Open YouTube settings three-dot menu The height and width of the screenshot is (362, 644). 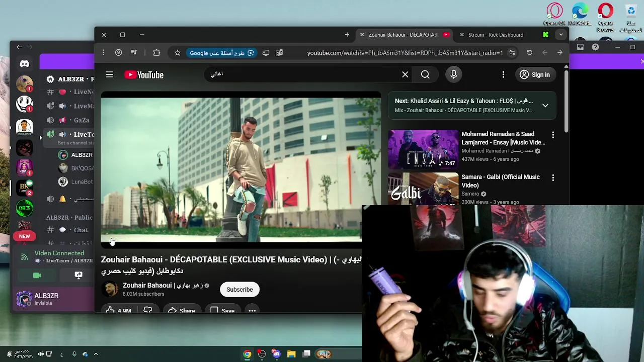tap(503, 74)
